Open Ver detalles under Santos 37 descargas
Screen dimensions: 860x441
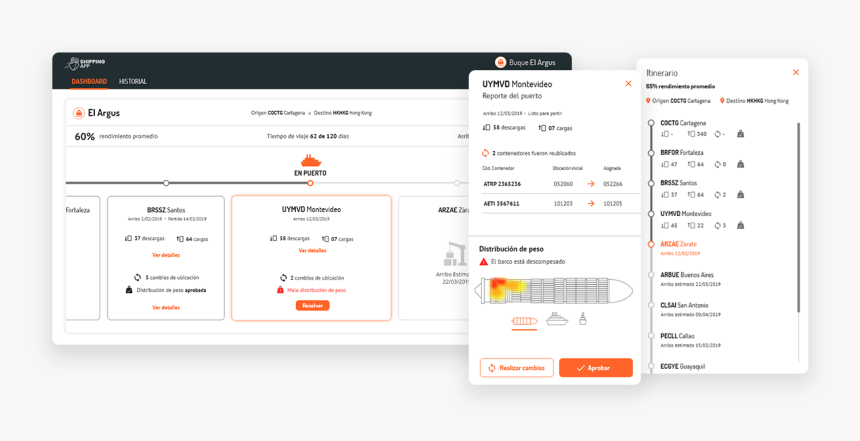166,255
